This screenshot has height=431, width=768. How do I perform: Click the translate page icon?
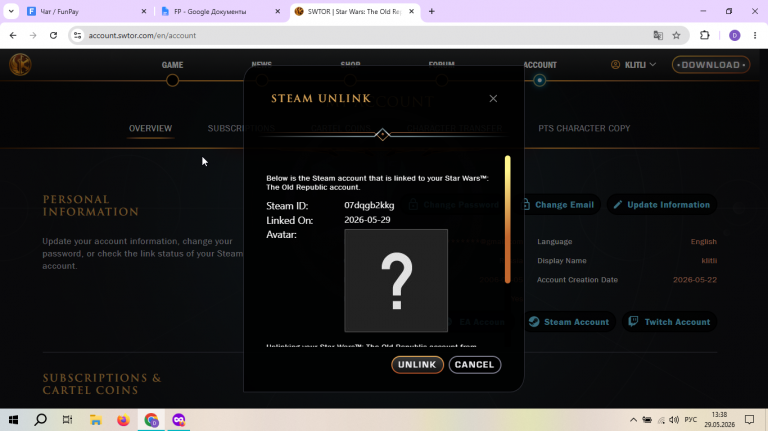pos(658,35)
